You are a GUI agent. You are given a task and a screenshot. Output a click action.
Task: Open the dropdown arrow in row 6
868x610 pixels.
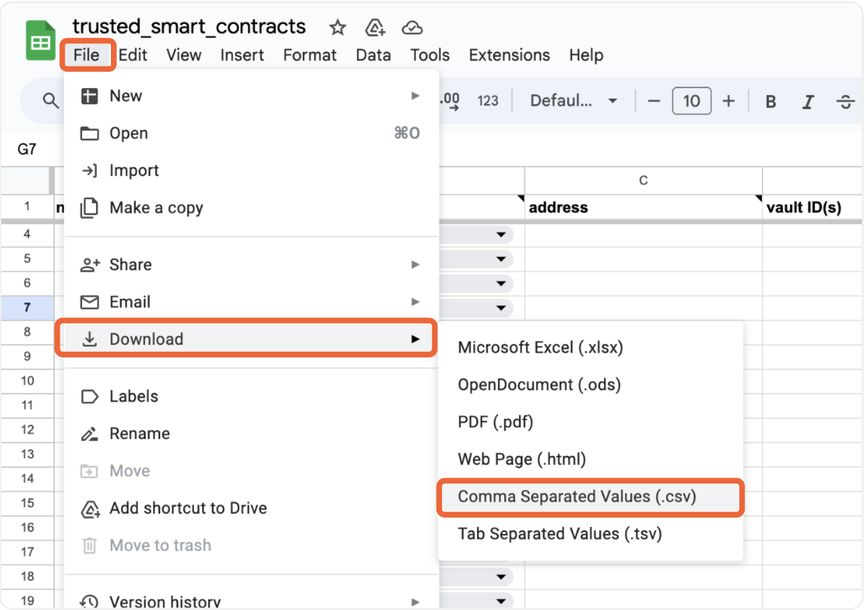pyautogui.click(x=501, y=283)
